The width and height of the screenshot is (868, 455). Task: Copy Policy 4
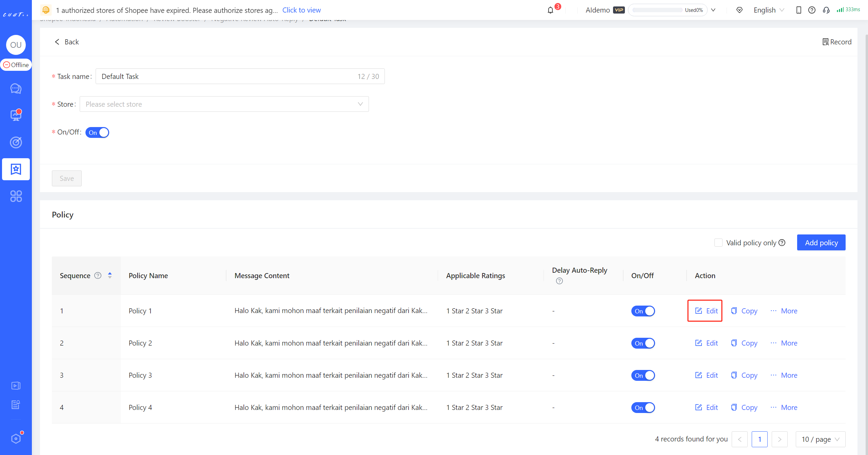744,407
